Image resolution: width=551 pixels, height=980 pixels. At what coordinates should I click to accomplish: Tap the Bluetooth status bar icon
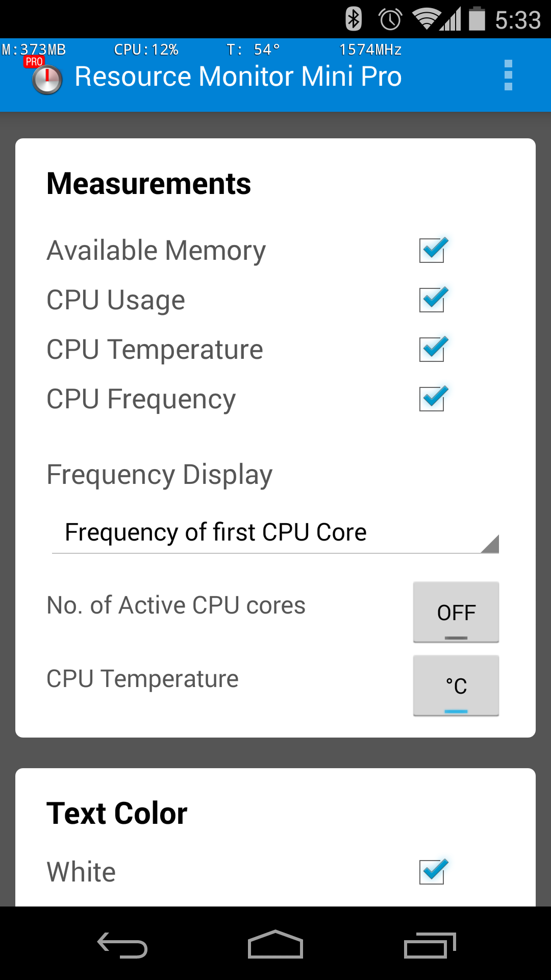354,19
